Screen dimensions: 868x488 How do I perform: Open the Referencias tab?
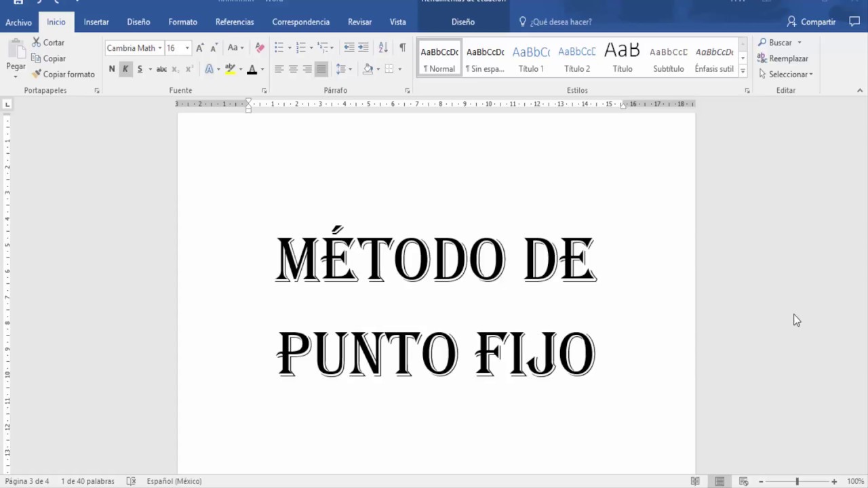point(235,22)
